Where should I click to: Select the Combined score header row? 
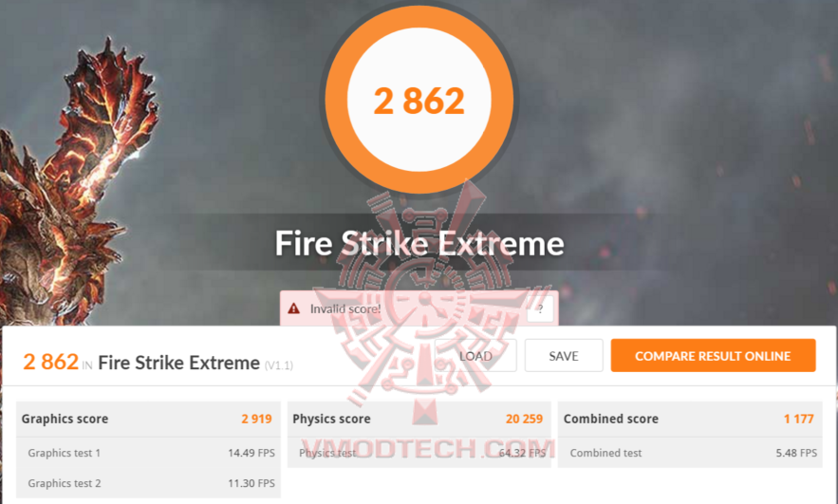[x=690, y=419]
